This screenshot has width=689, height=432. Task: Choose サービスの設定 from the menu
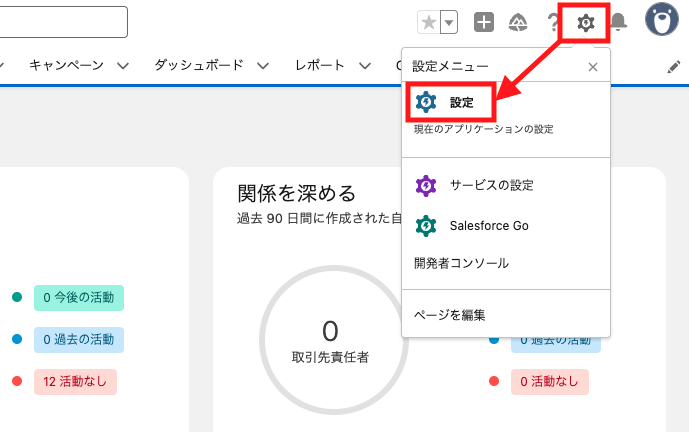tap(491, 185)
